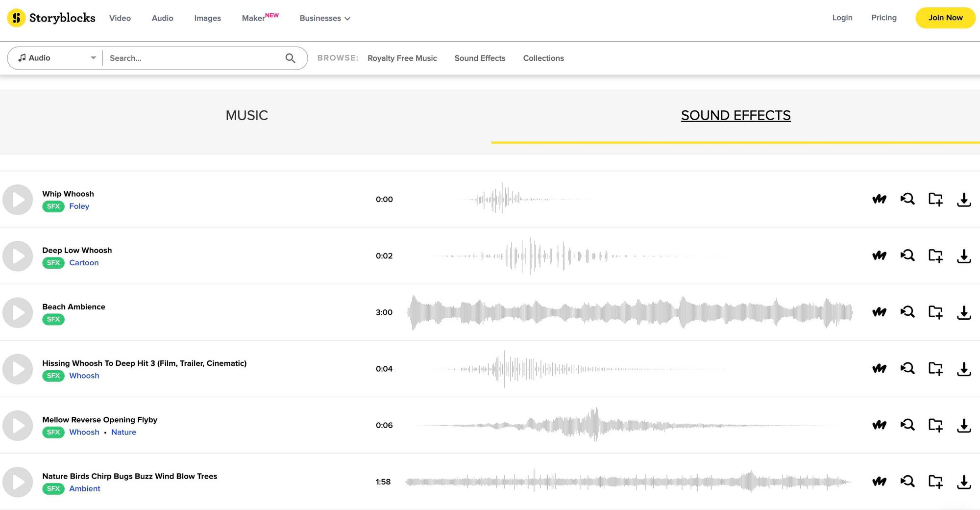Open the Images navigation item
Viewport: 980px width, 510px height.
point(208,18)
